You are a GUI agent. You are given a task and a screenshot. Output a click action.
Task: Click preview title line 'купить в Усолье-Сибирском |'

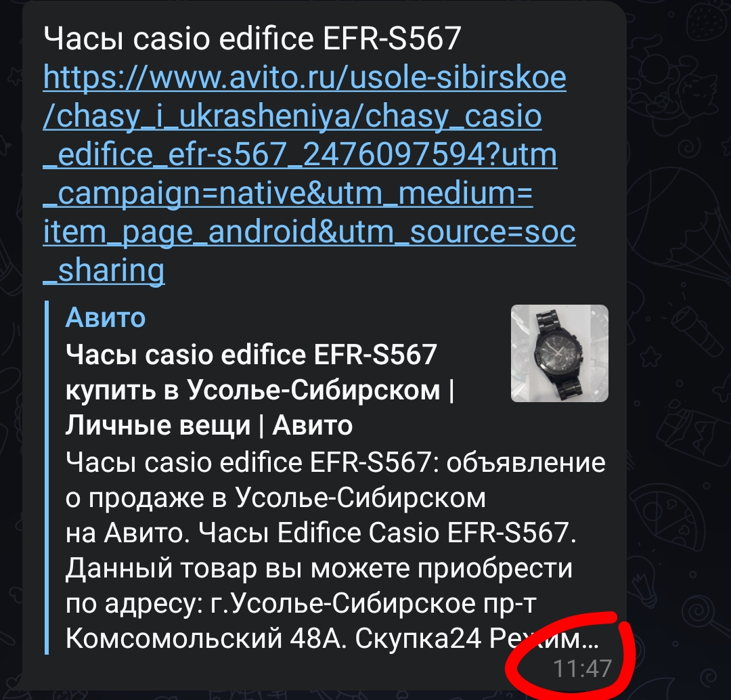[x=260, y=390]
